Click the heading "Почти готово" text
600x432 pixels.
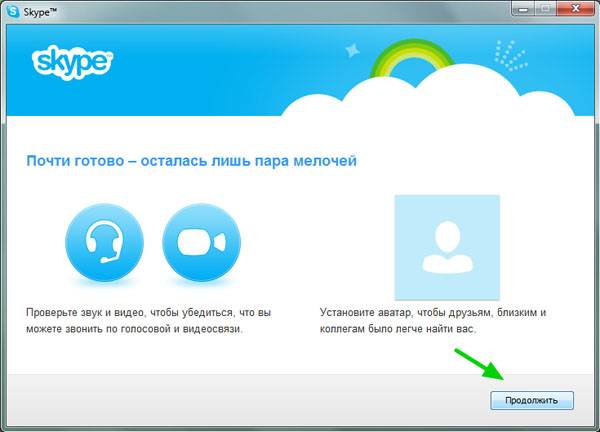tap(190, 160)
